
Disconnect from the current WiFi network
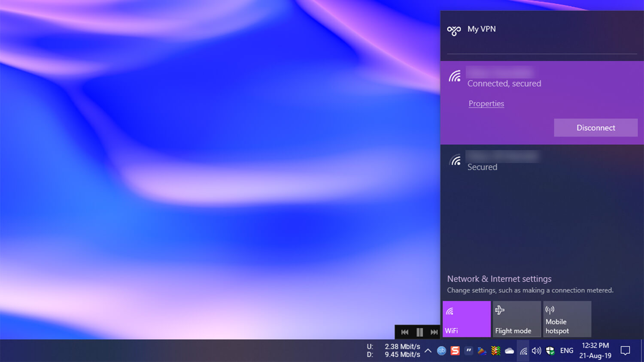596,127
